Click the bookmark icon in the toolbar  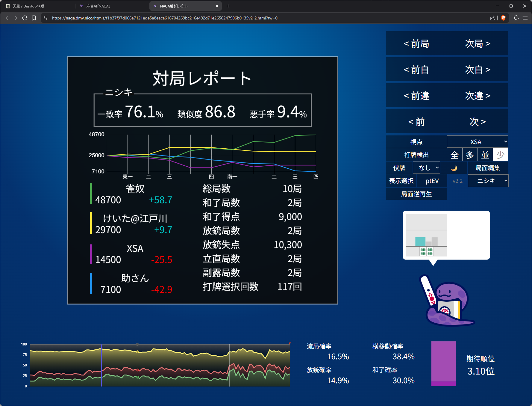pyautogui.click(x=34, y=18)
